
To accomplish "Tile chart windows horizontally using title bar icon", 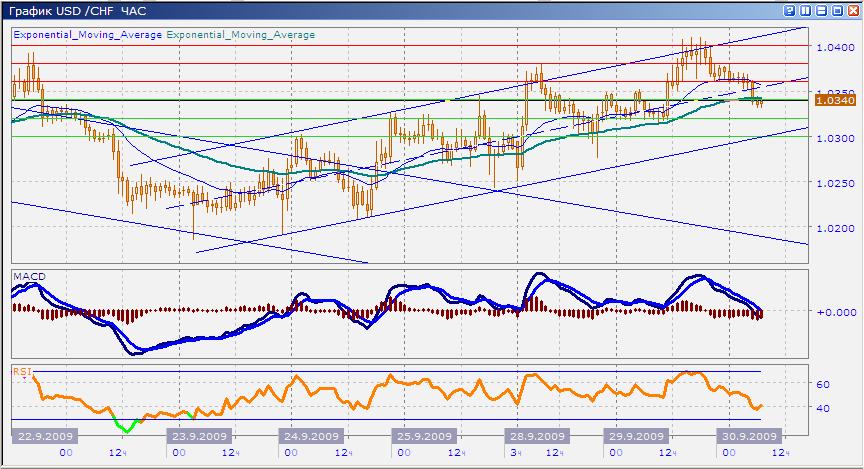I will [821, 10].
